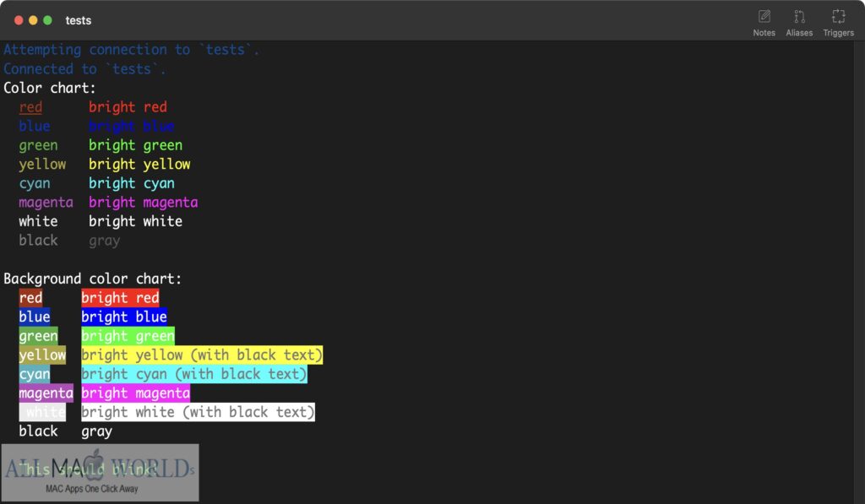The width and height of the screenshot is (865, 504).
Task: Open the Aliases manager
Action: click(x=798, y=21)
